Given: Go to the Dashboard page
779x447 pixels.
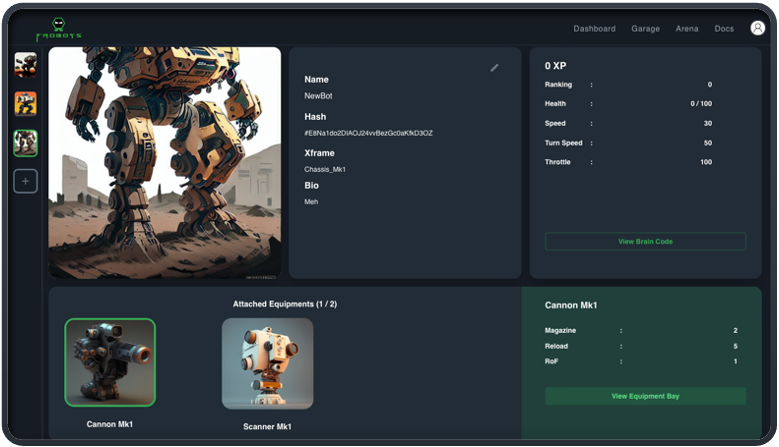Looking at the screenshot, I should [x=594, y=29].
